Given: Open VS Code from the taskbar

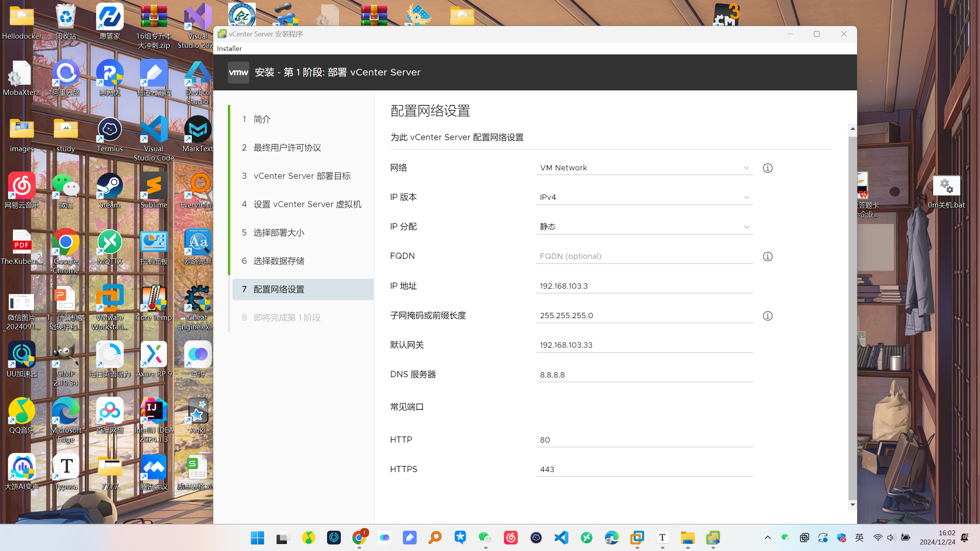Looking at the screenshot, I should [x=561, y=538].
